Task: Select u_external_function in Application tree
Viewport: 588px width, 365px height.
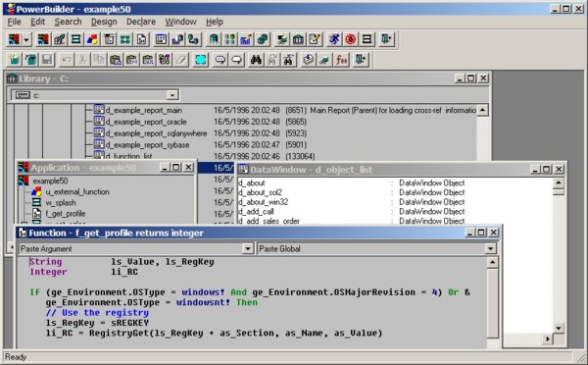Action: pyautogui.click(x=77, y=192)
